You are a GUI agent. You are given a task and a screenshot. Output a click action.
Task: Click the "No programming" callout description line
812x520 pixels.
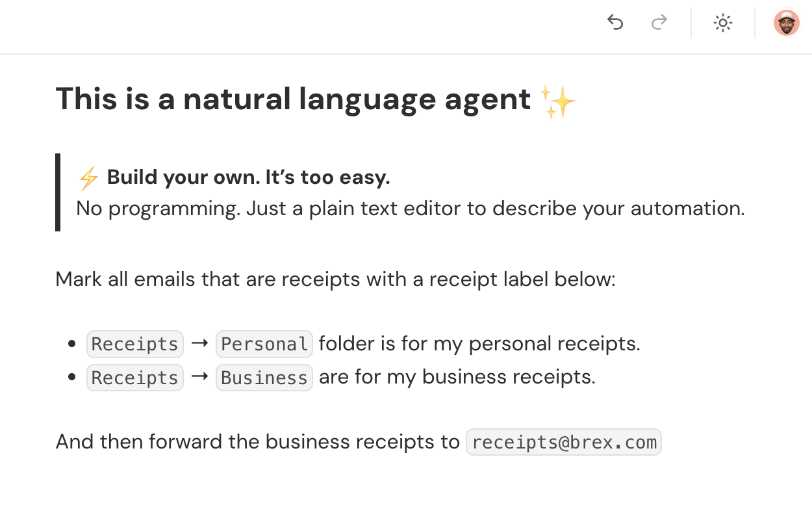410,209
